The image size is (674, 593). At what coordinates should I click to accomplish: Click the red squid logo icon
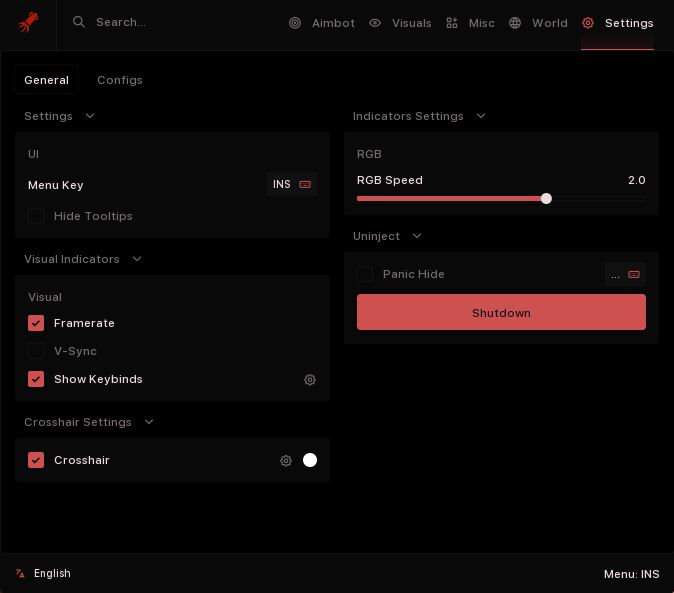click(x=28, y=22)
